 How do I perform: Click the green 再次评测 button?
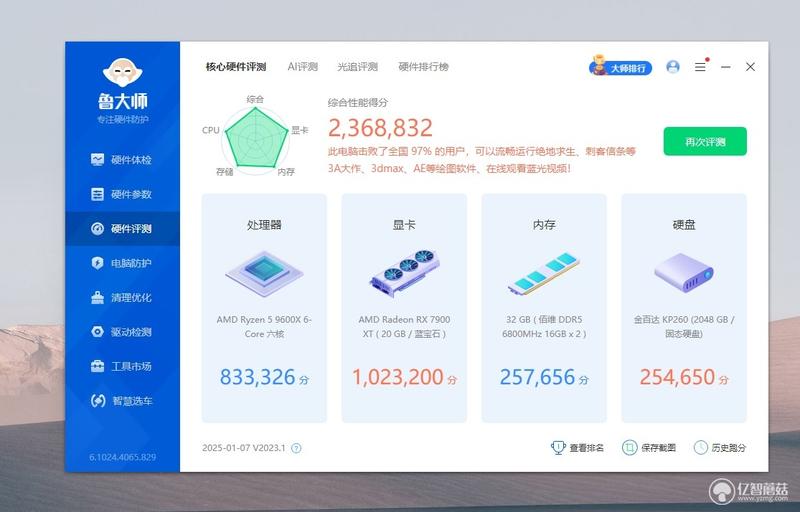click(x=705, y=141)
